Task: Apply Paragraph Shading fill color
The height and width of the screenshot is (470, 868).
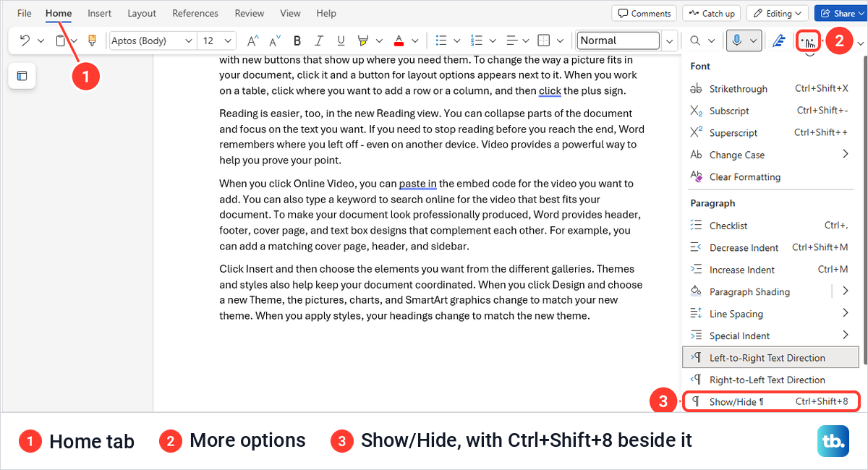Action: point(756,291)
